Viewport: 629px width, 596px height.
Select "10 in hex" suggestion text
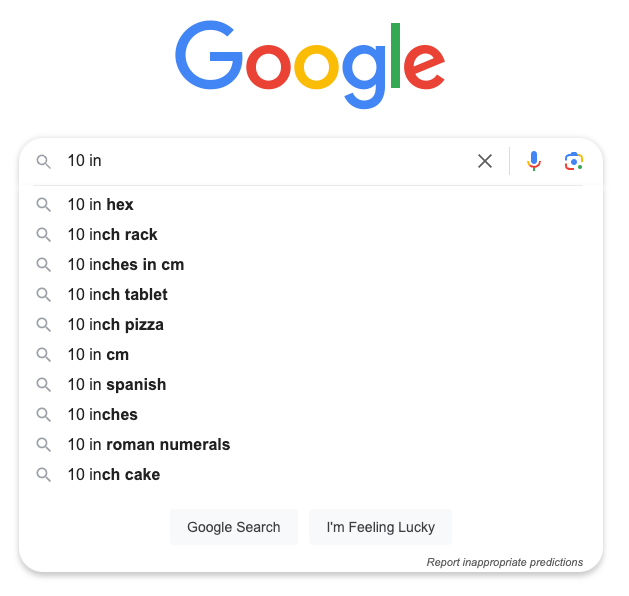[x=100, y=205]
